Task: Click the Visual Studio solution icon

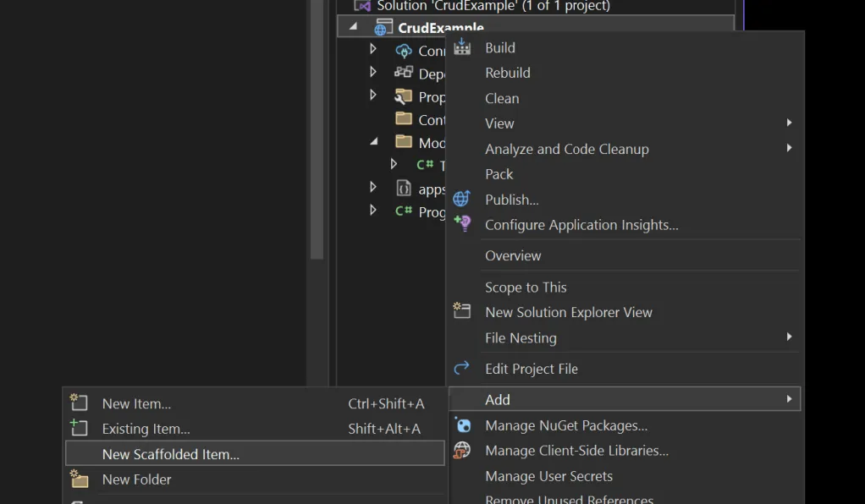Action: 362,6
